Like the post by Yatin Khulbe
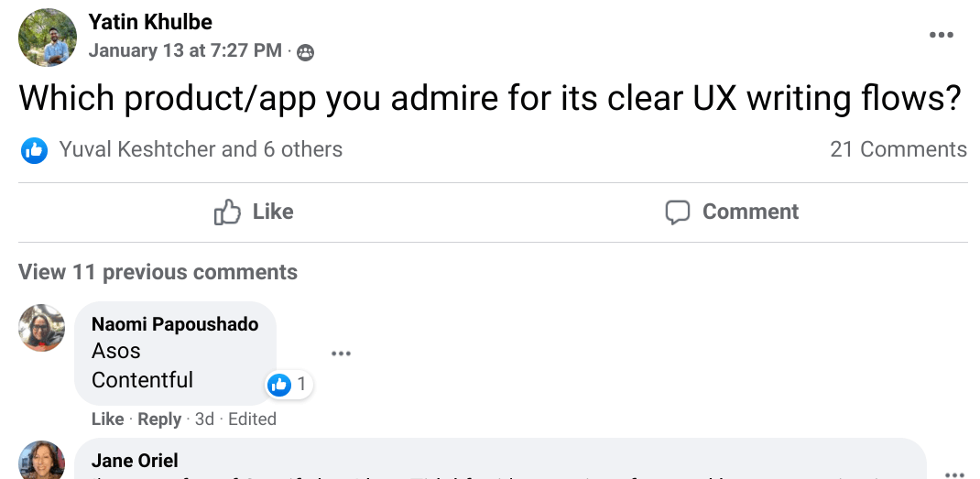980x479 pixels. (x=254, y=212)
